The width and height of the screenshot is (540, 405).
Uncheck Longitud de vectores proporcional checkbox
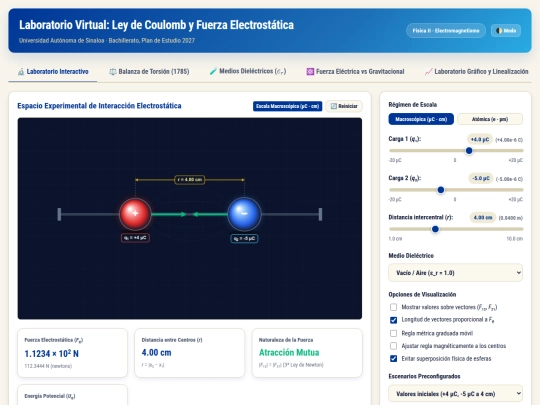point(393,320)
